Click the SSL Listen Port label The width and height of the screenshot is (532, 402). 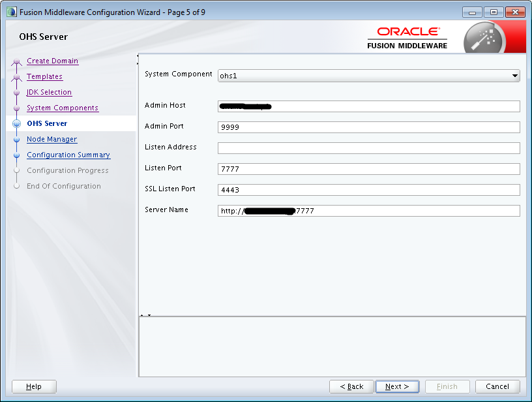pyautogui.click(x=170, y=189)
